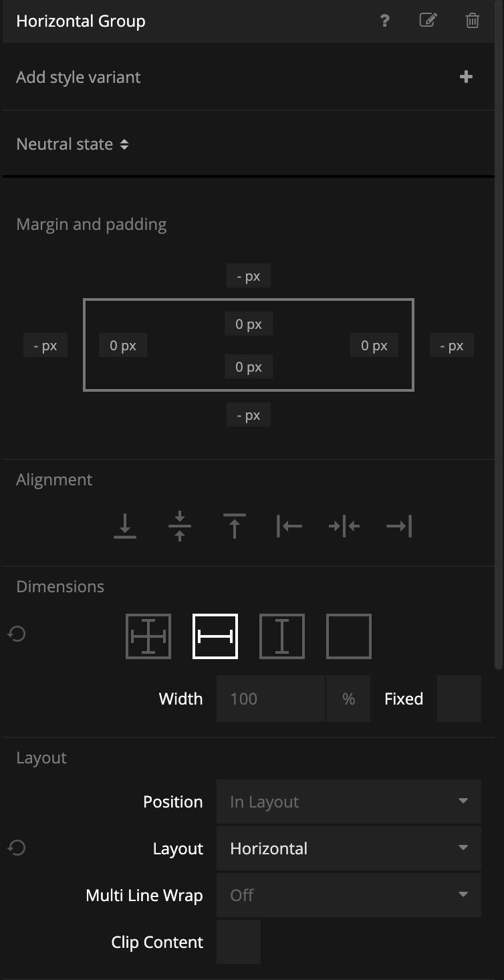Viewport: 504px width, 980px height.
Task: Add a style variant with plus icon
Action: 466,77
